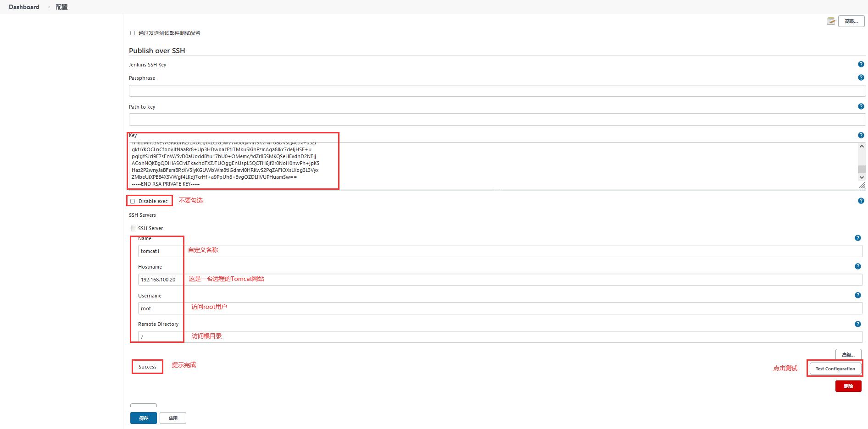Click the top 高级... button
The width and height of the screenshot is (868, 429).
pos(851,21)
